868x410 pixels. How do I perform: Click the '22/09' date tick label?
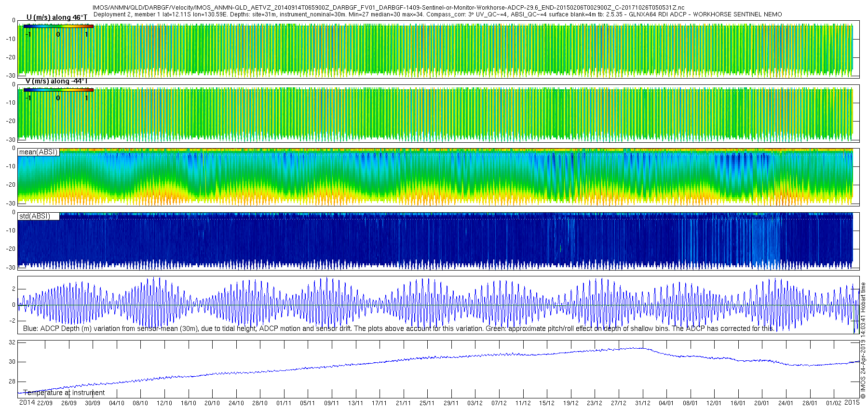click(x=45, y=403)
